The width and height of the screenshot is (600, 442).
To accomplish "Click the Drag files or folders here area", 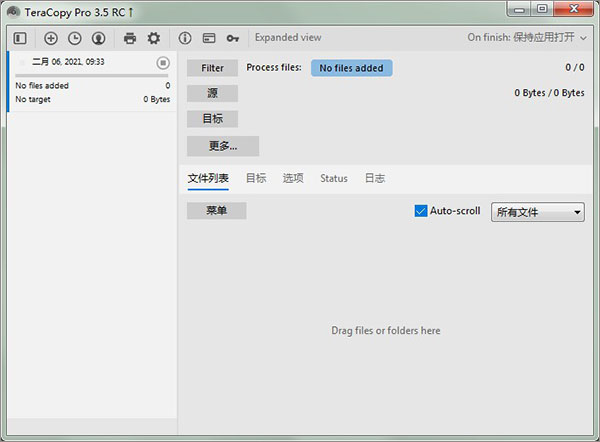I will (x=386, y=331).
